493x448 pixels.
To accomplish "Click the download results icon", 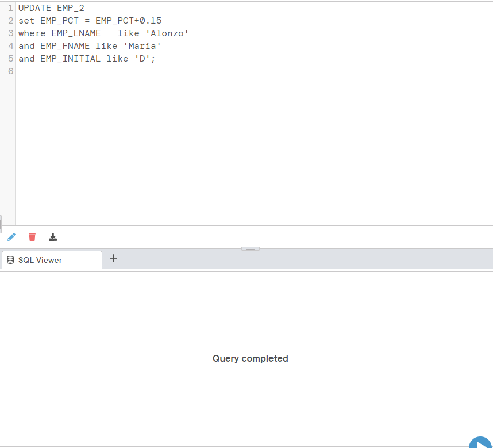I will [x=52, y=237].
